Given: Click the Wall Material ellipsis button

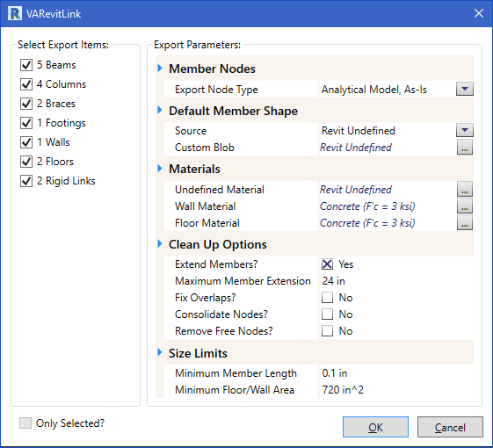Looking at the screenshot, I should coord(465,206).
